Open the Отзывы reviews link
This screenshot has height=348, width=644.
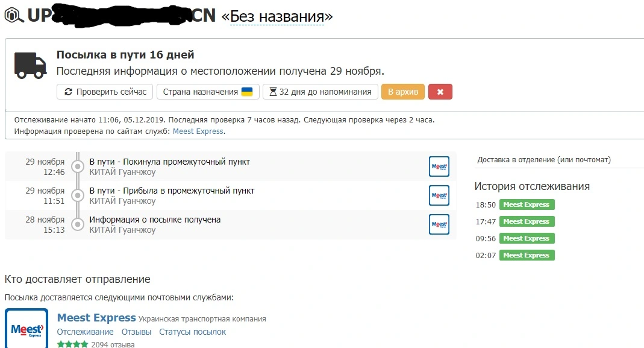[x=136, y=332]
